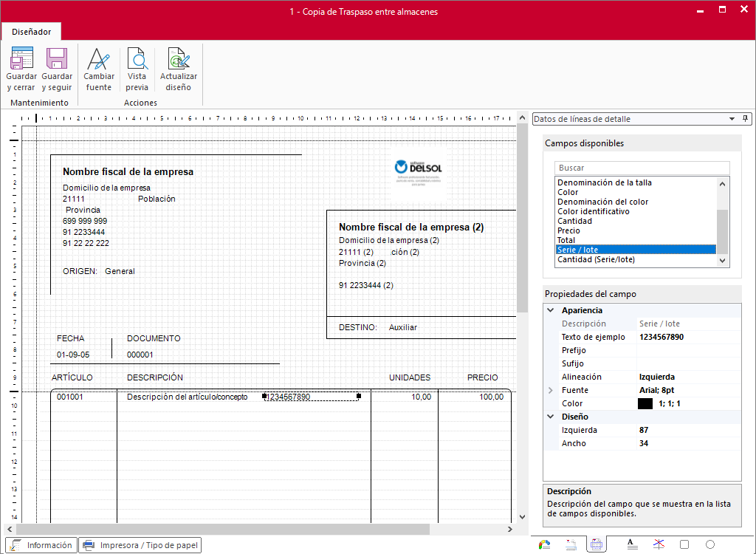Select ORIGEN: label on canvas

[80, 271]
